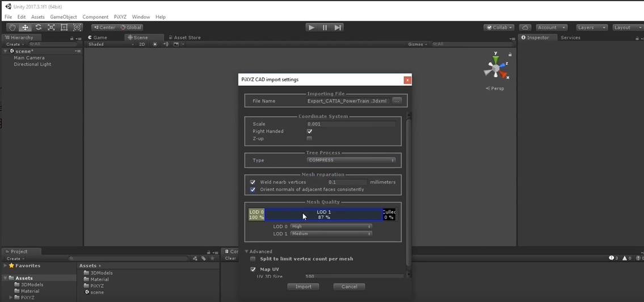Toggle scene audio speaker icon
Image resolution: width=644 pixels, height=302 pixels.
tap(166, 44)
